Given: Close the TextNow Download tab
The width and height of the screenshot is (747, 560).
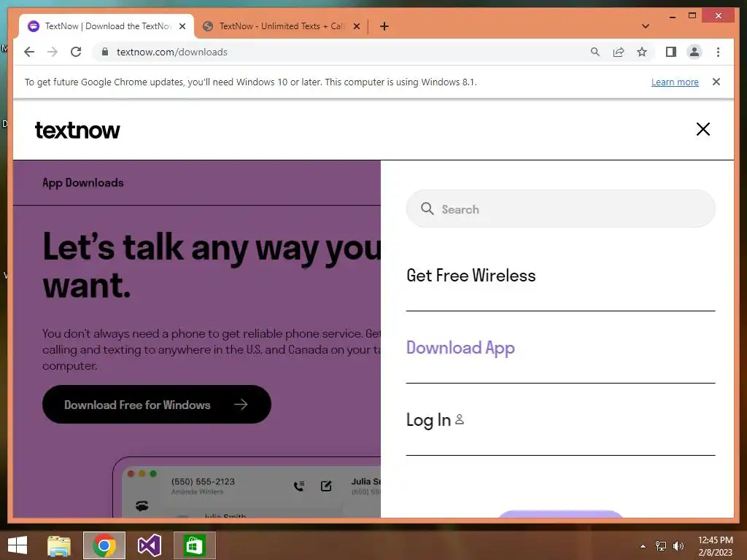Looking at the screenshot, I should 182,26.
